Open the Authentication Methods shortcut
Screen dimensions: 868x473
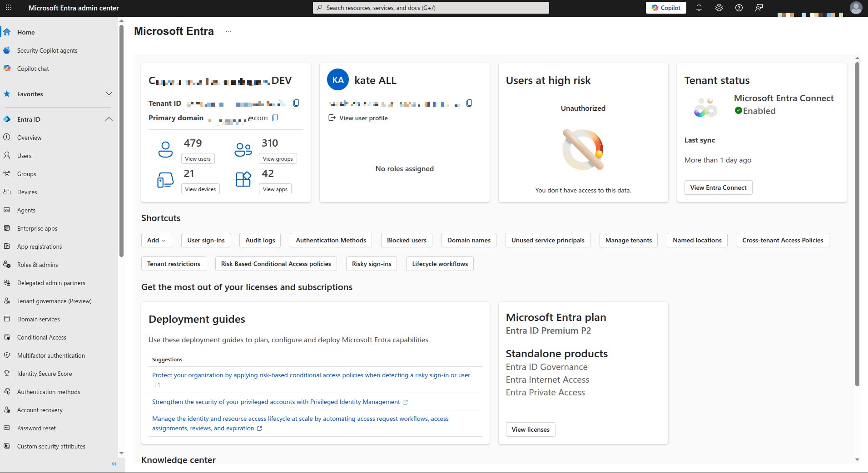coord(331,240)
